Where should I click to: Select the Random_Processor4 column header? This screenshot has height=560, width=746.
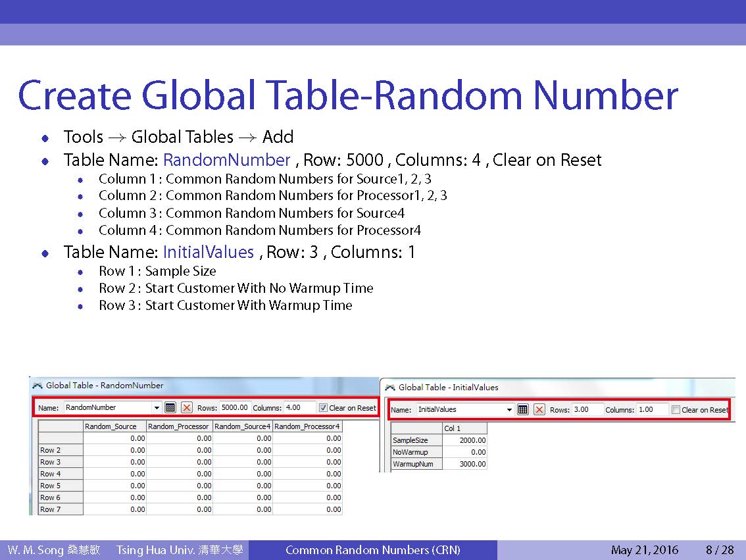(x=307, y=426)
